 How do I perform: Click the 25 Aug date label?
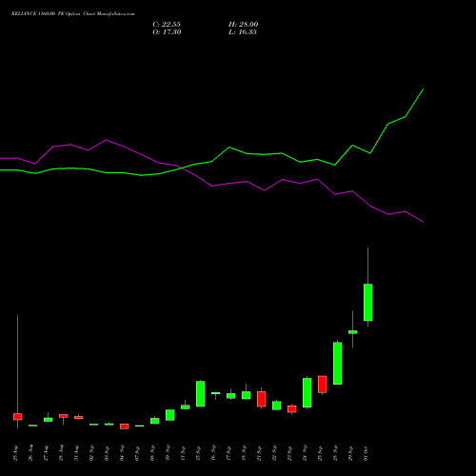tap(15, 453)
